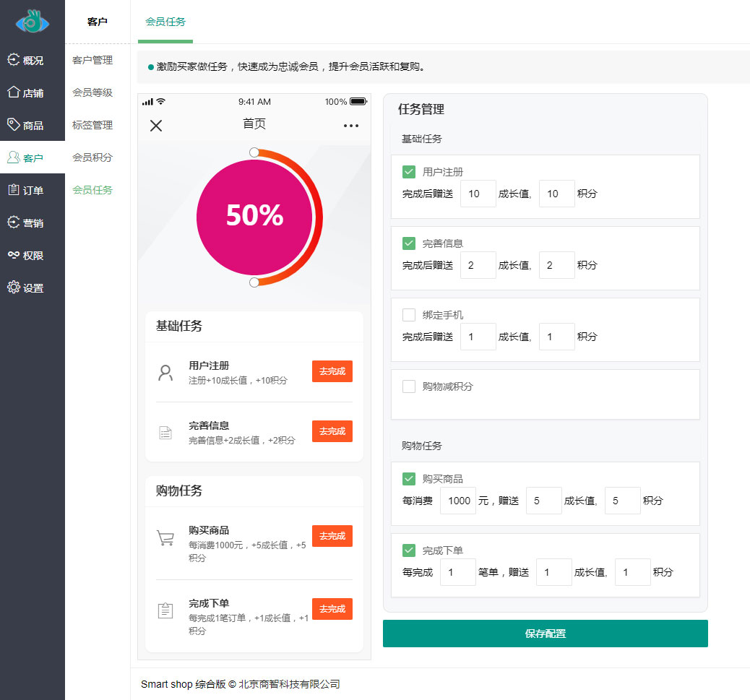Click the eye logo in sidebar
The width and height of the screenshot is (750, 700).
pyautogui.click(x=32, y=22)
